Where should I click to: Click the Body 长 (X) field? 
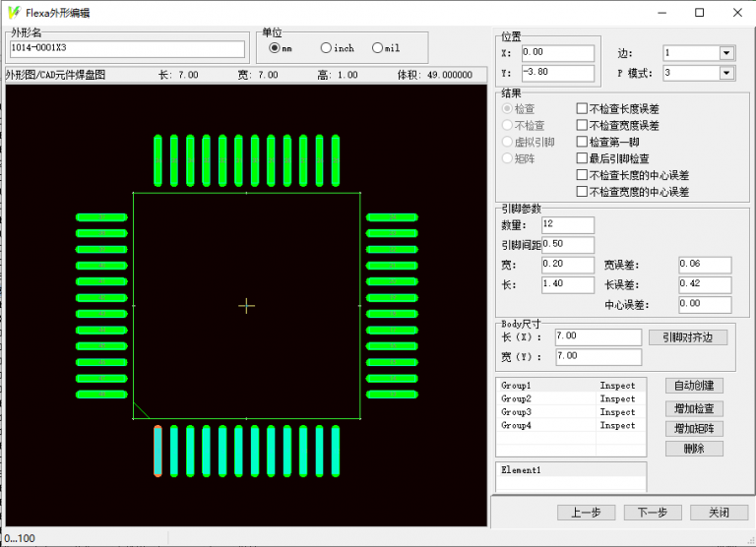coord(598,336)
